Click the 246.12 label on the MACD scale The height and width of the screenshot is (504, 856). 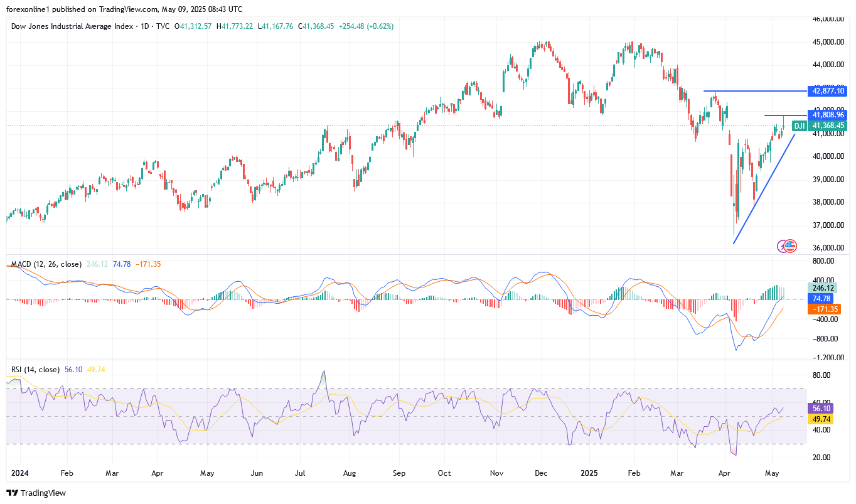(x=823, y=289)
